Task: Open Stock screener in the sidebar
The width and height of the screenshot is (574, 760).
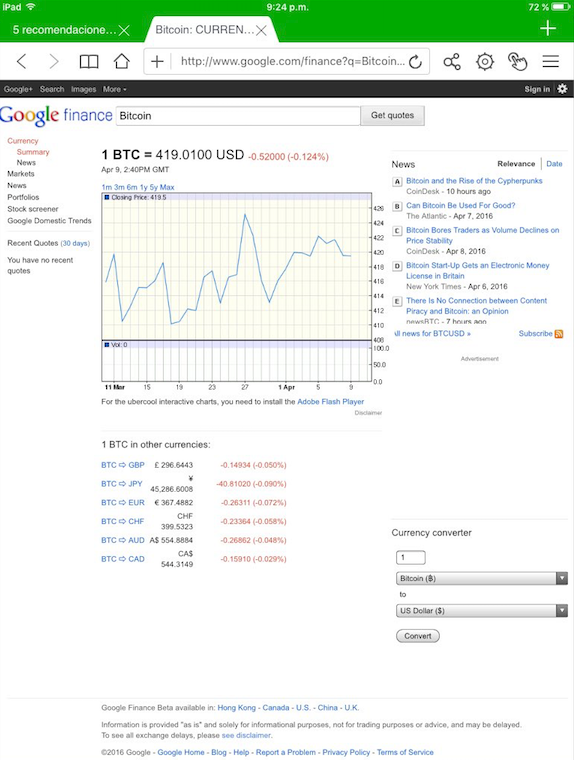Action: click(32, 209)
